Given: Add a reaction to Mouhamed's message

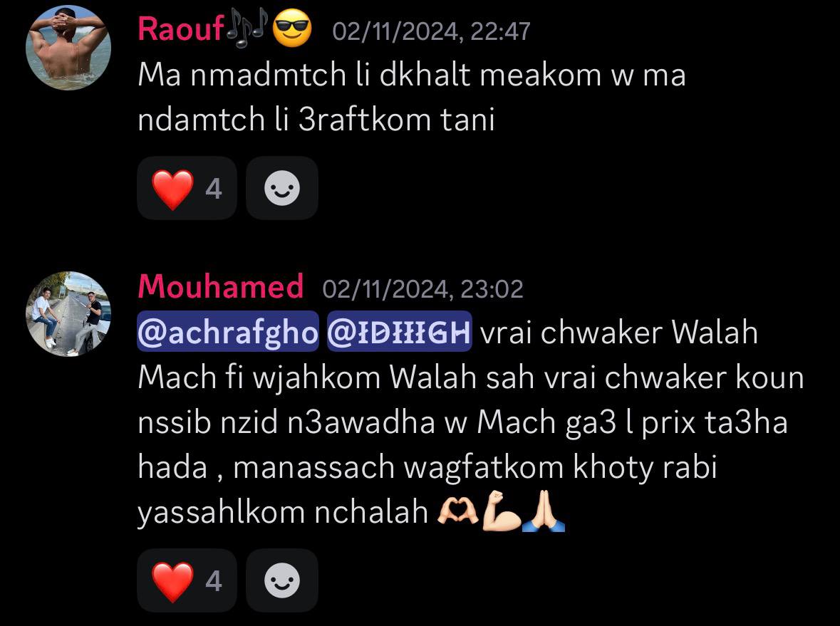Looking at the screenshot, I should (x=282, y=581).
